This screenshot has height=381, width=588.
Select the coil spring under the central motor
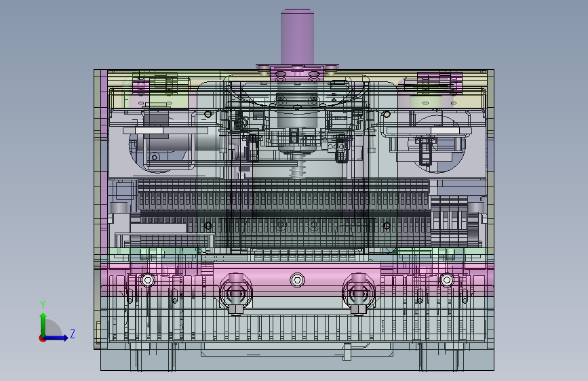[297, 168]
